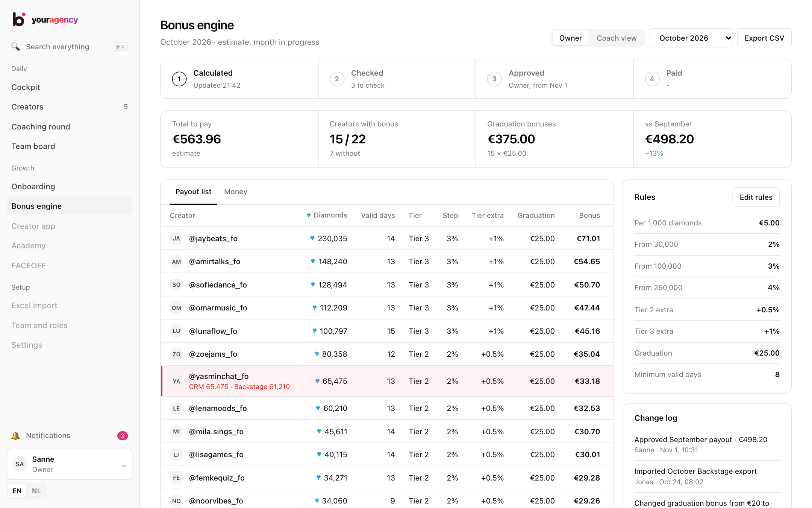Click the youragency logo icon
The image size is (812, 508).
(x=19, y=19)
